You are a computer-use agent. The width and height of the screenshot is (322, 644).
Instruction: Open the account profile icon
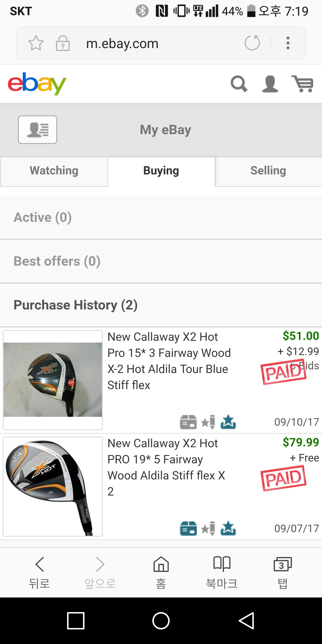(x=270, y=84)
